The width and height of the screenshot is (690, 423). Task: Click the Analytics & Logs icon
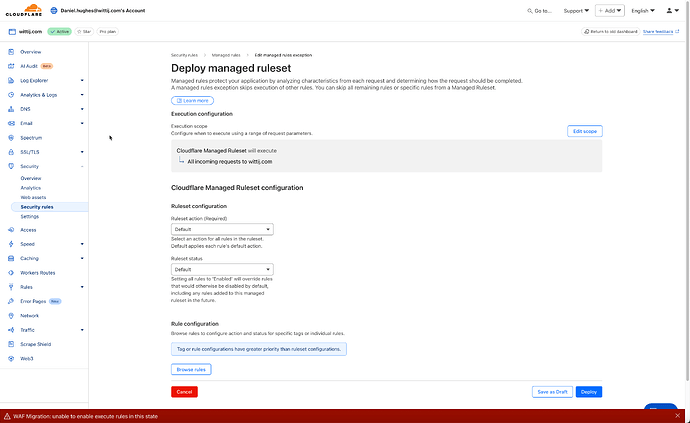pyautogui.click(x=11, y=95)
